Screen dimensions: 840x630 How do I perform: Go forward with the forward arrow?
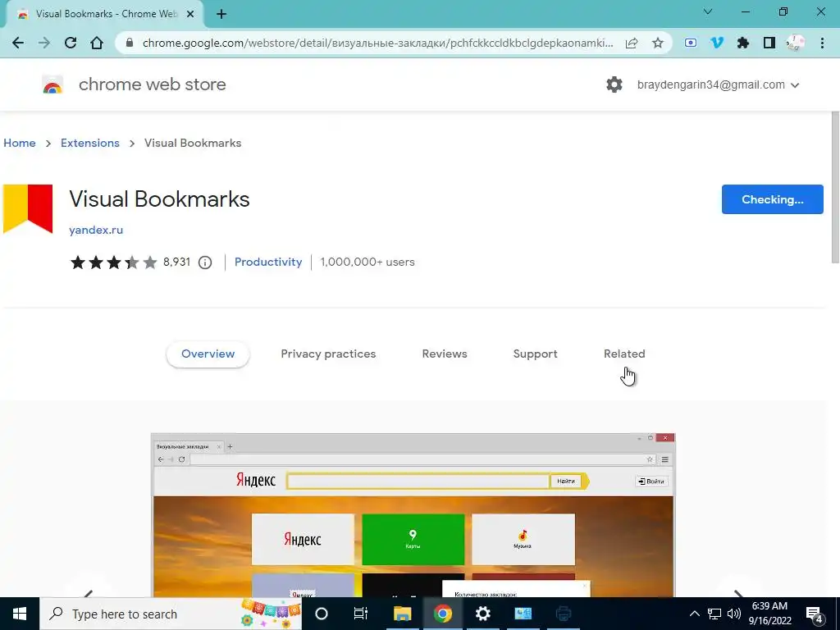(x=44, y=43)
